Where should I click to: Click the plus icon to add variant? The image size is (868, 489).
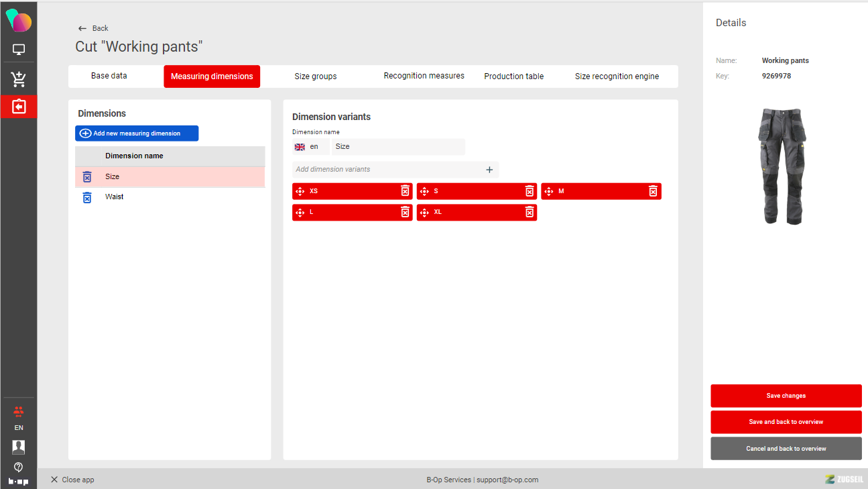tap(489, 170)
